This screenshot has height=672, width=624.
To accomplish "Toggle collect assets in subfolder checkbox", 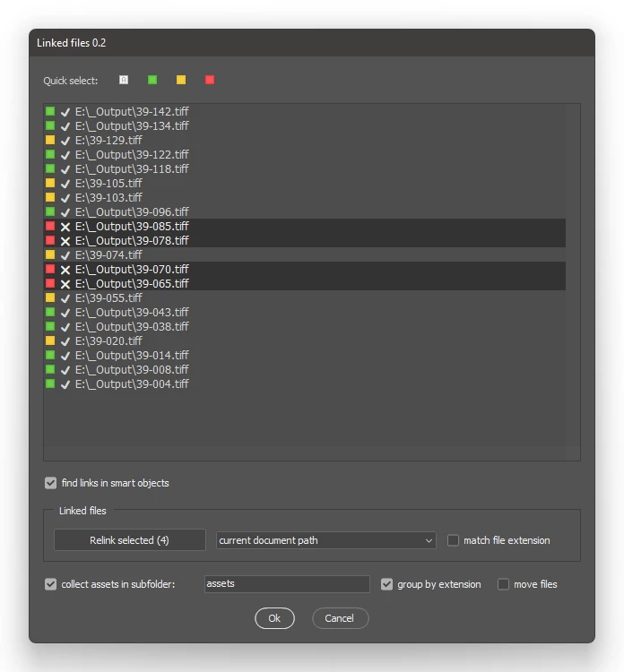I will click(x=50, y=584).
